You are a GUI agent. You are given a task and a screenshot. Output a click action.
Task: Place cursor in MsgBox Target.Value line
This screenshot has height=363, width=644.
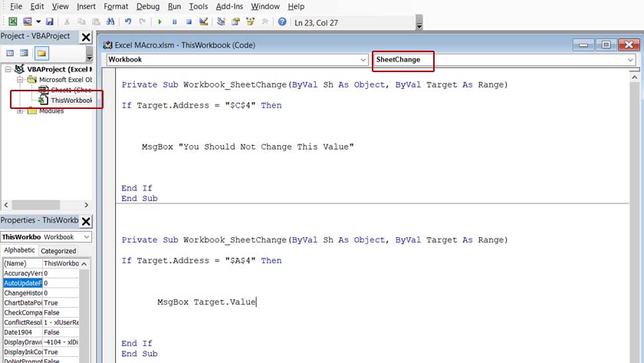coord(206,302)
